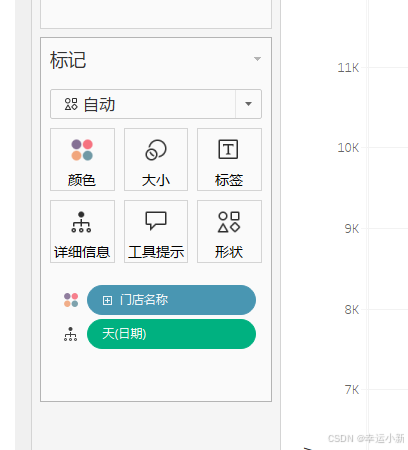
Task: Click the 11K axis label
Action: click(x=348, y=68)
